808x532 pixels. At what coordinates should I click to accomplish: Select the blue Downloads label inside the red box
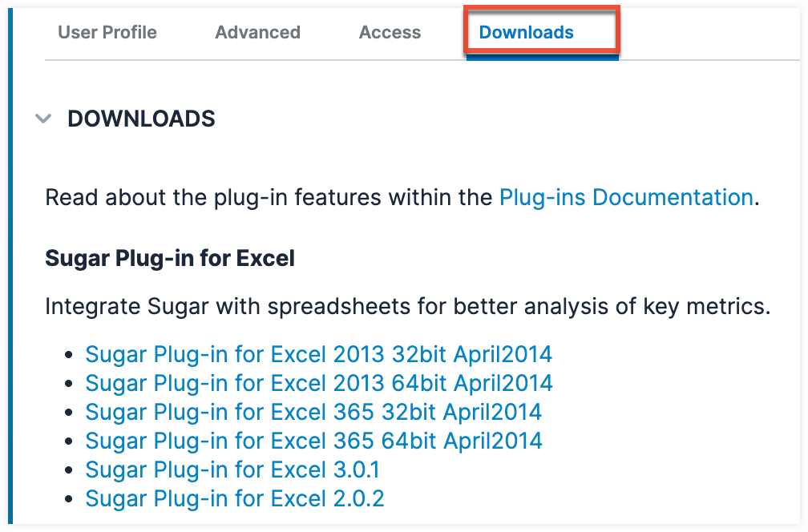[x=526, y=32]
